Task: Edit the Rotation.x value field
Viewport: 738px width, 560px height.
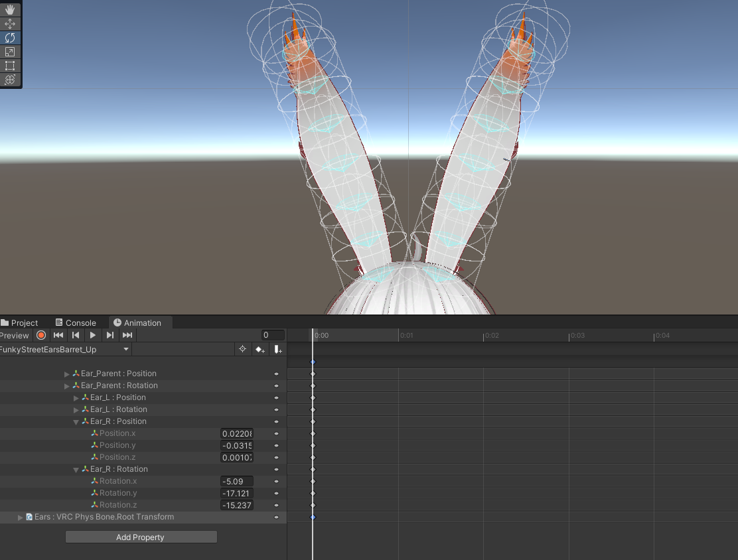Action: 237,482
